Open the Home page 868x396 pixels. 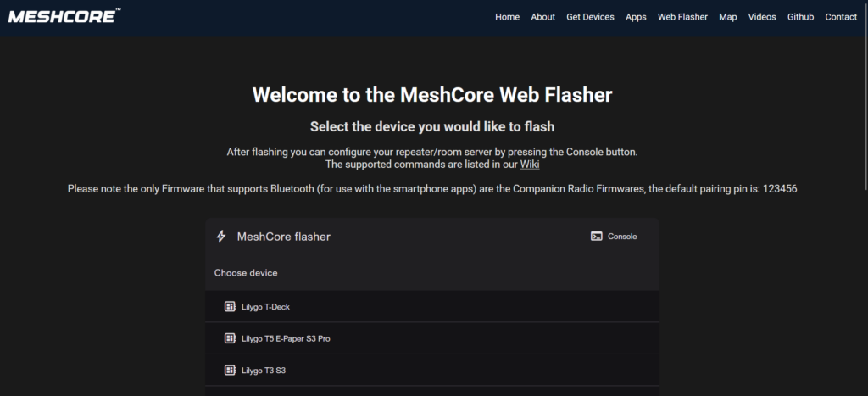(507, 17)
